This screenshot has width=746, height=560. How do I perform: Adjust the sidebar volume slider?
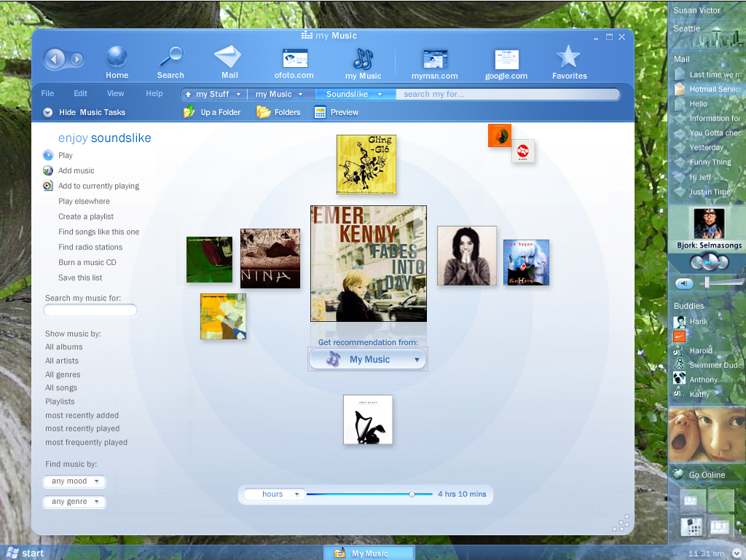point(707,283)
